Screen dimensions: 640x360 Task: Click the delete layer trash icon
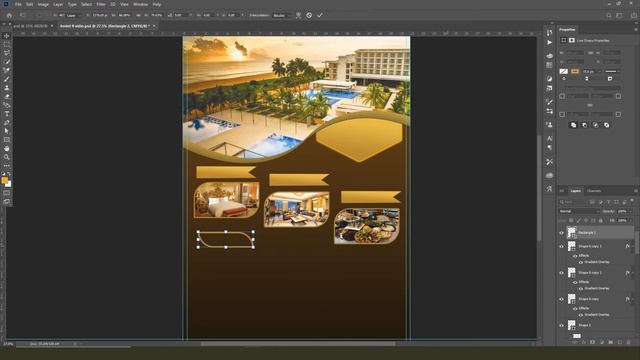628,342
